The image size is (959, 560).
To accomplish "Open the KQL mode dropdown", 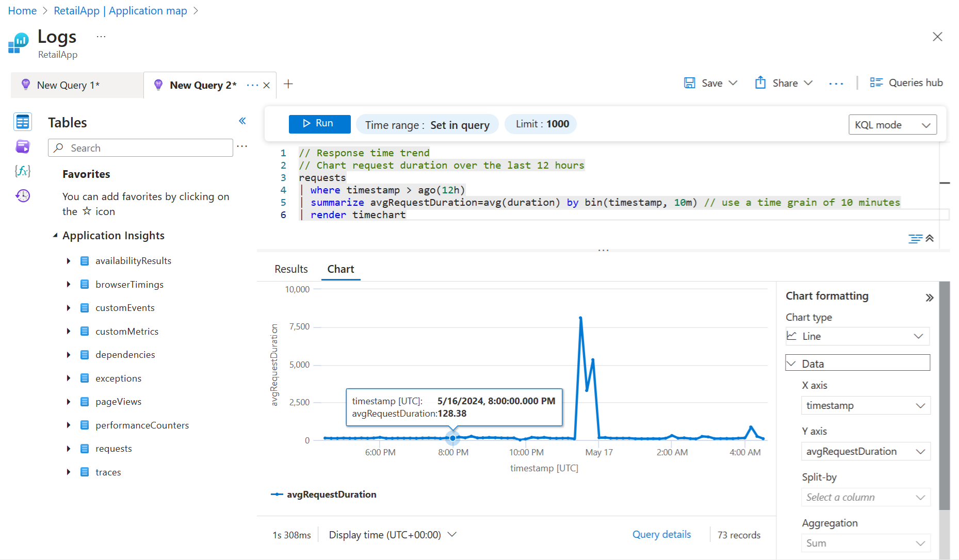I will 892,125.
